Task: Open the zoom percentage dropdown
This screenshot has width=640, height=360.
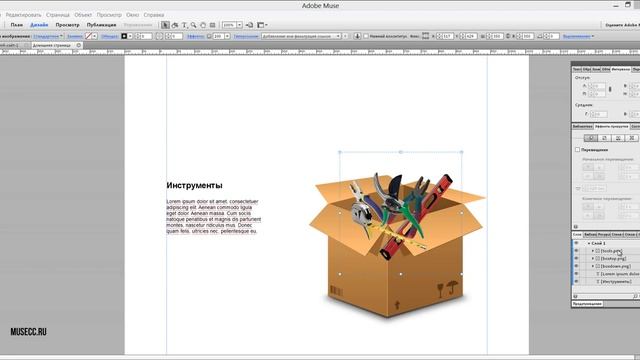Action: click(x=240, y=25)
